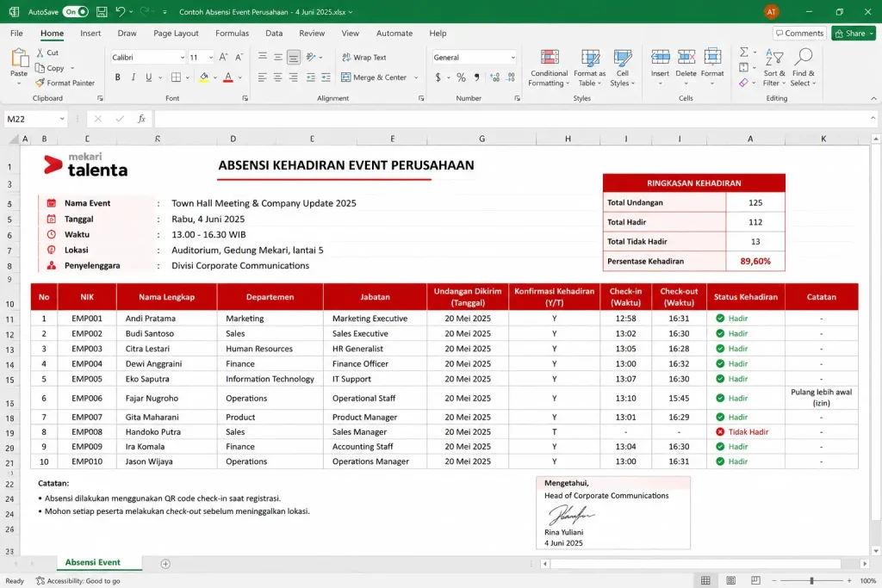Image resolution: width=882 pixels, height=588 pixels.
Task: Toggle Center horizontal alignment
Action: [x=278, y=77]
